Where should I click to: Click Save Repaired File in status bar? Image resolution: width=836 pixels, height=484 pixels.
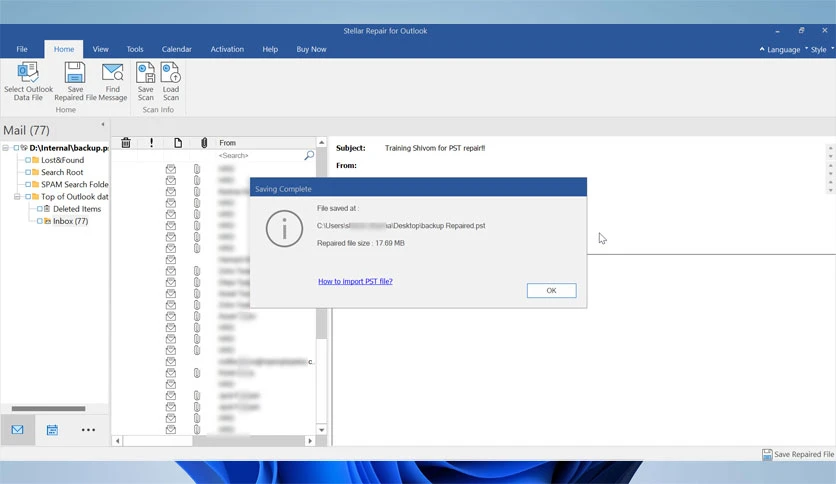(x=798, y=454)
